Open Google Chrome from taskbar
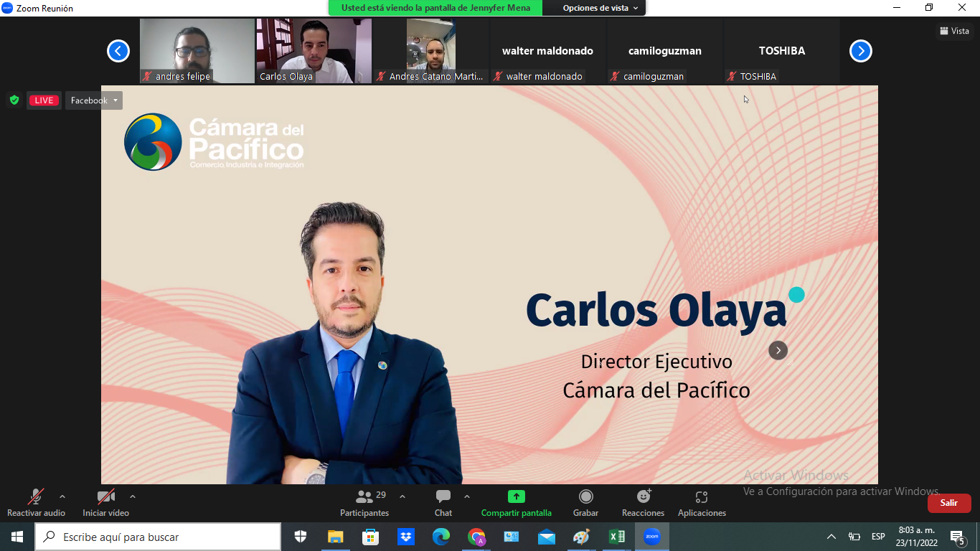Screen dimensions: 980x551 click(x=476, y=537)
